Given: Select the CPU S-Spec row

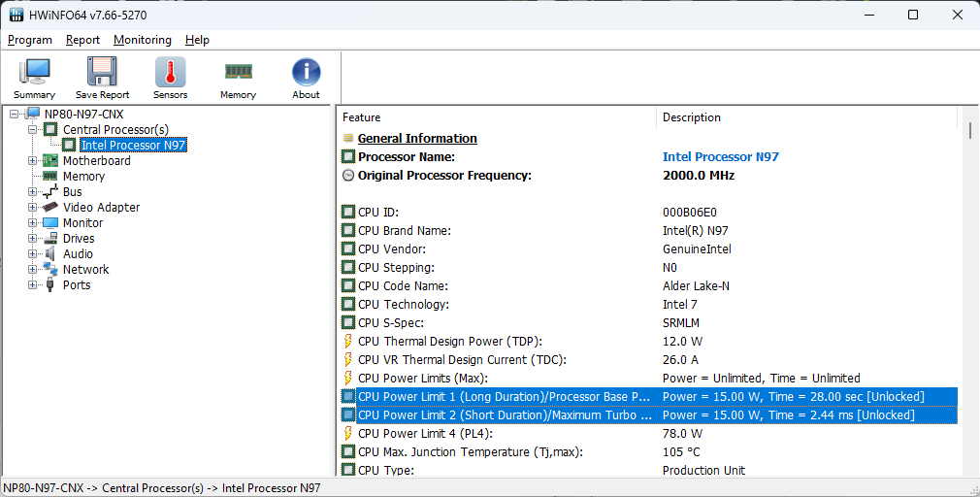Looking at the screenshot, I should (x=648, y=322).
